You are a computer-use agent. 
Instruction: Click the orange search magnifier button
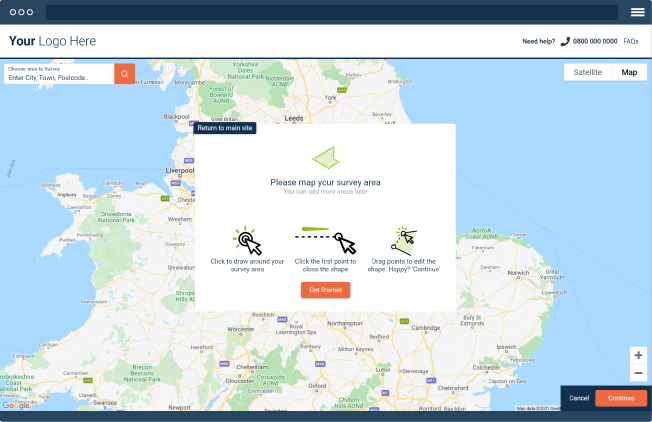pos(124,74)
